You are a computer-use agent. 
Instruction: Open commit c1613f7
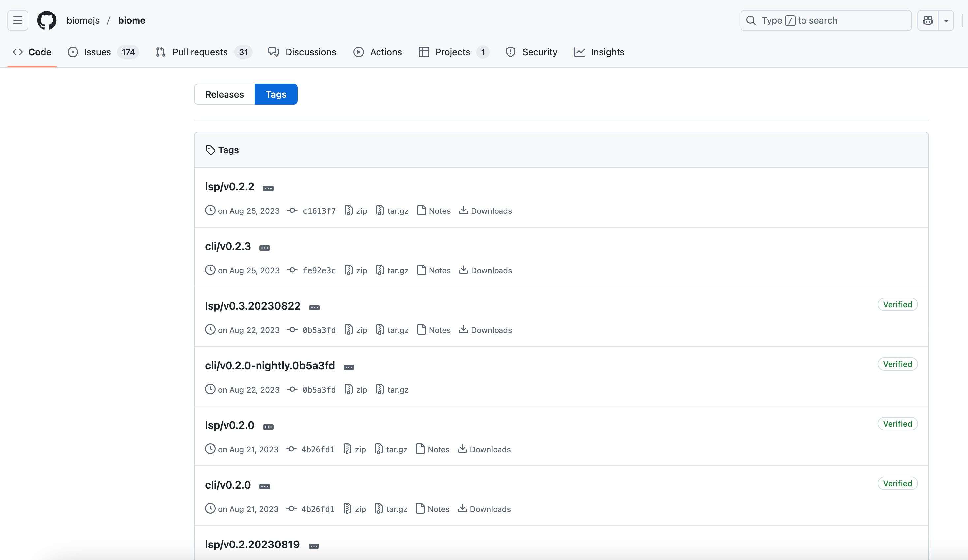click(319, 211)
